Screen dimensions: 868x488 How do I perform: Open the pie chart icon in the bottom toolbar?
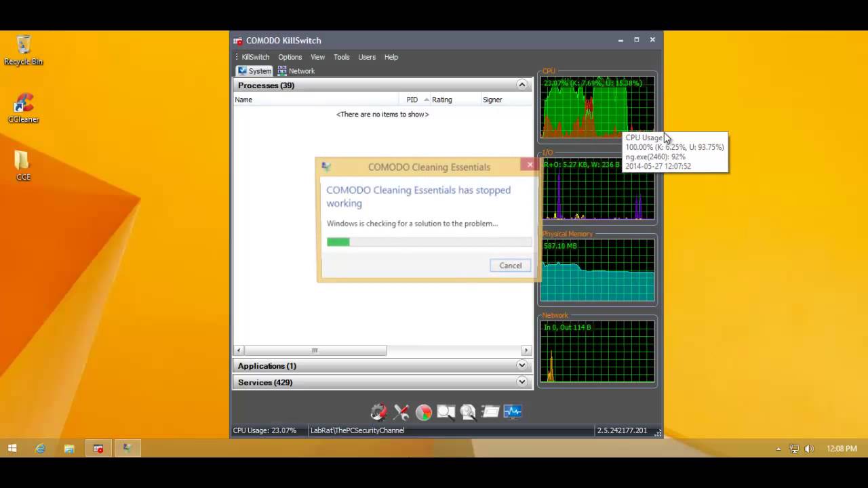pos(424,411)
